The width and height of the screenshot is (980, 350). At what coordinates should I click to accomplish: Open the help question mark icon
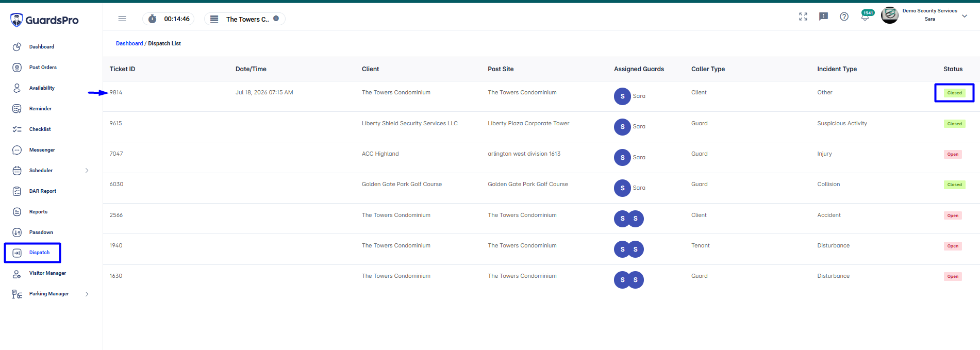click(x=844, y=16)
